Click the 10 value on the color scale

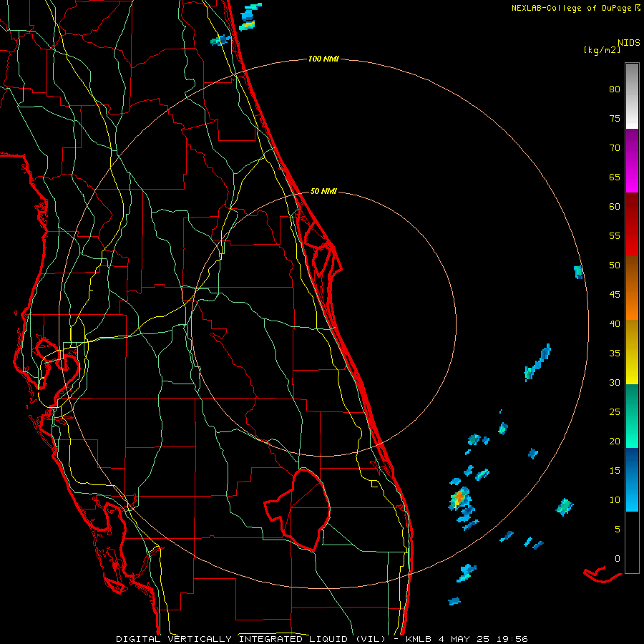[x=615, y=500]
